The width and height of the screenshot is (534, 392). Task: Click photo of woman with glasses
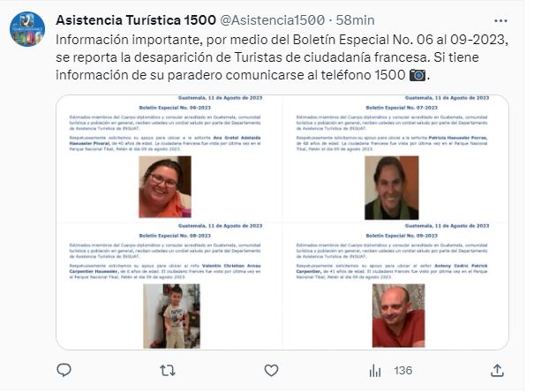click(165, 186)
